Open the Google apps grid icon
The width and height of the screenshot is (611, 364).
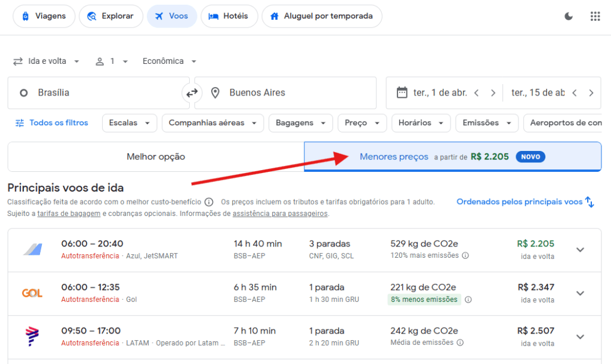(x=595, y=16)
